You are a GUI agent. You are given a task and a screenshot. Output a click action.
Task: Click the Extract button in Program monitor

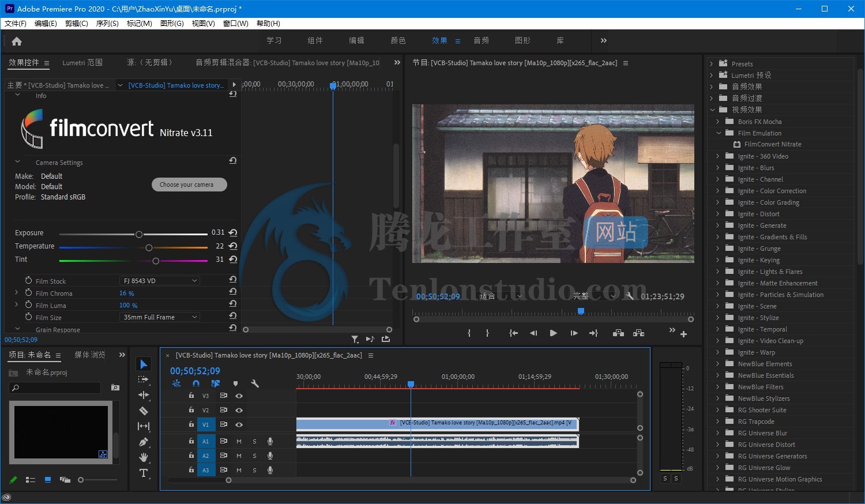click(x=638, y=333)
